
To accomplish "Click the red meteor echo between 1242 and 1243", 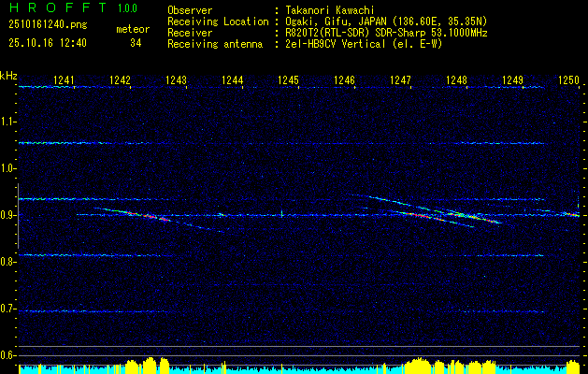I will [148, 216].
